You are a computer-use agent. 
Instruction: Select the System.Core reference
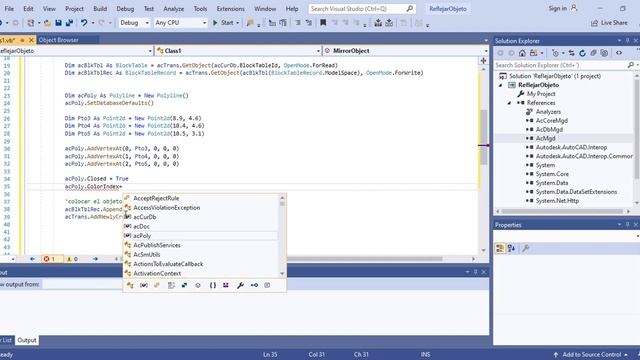point(552,174)
